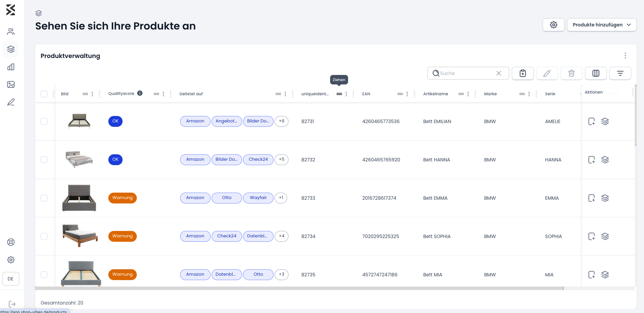The height and width of the screenshot is (313, 644).
Task: Open the analytics bar chart sidebar icon
Action: pyautogui.click(x=11, y=67)
